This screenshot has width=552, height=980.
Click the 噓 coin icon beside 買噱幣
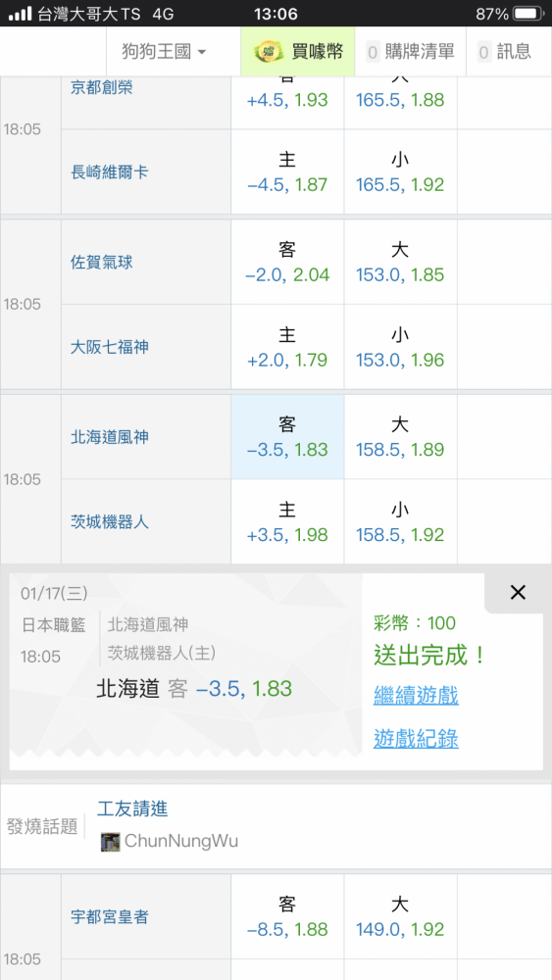269,52
